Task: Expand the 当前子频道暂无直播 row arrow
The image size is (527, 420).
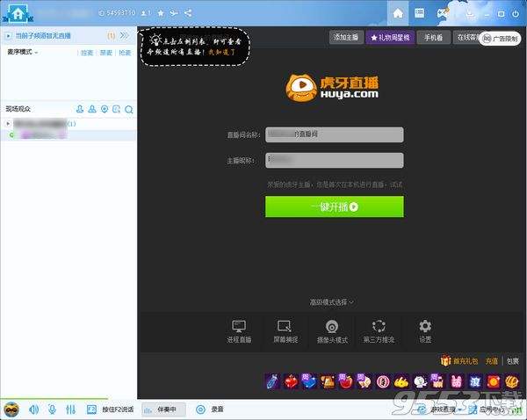Action: pyautogui.click(x=9, y=36)
